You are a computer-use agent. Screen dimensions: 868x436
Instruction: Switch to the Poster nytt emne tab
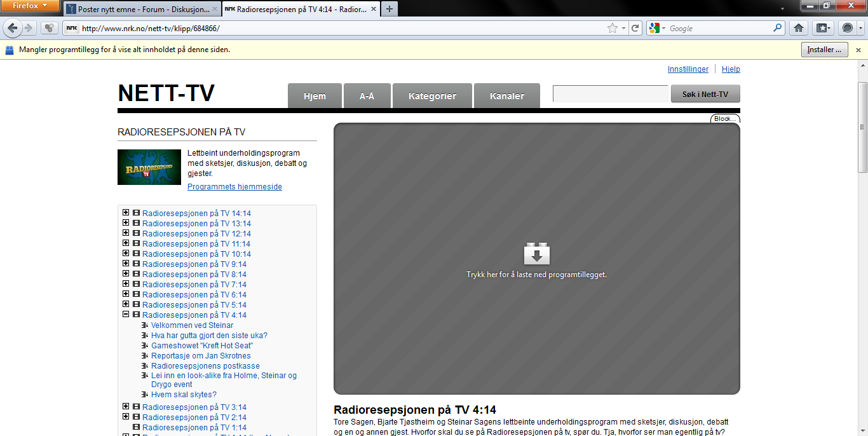[142, 10]
